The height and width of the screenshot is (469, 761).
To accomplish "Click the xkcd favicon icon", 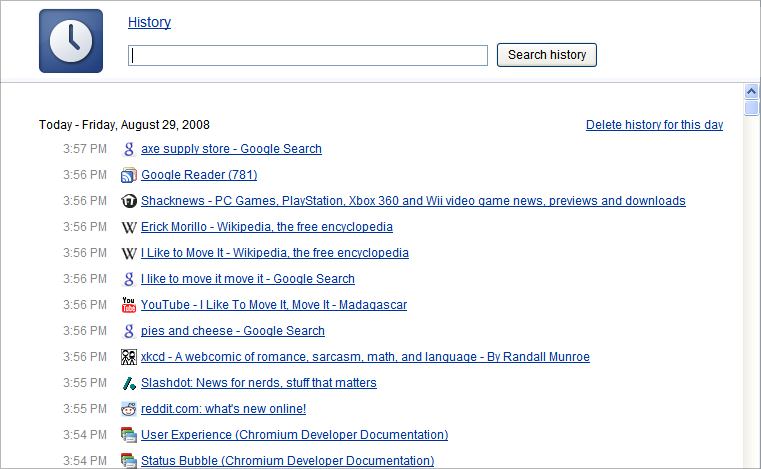I will (129, 357).
